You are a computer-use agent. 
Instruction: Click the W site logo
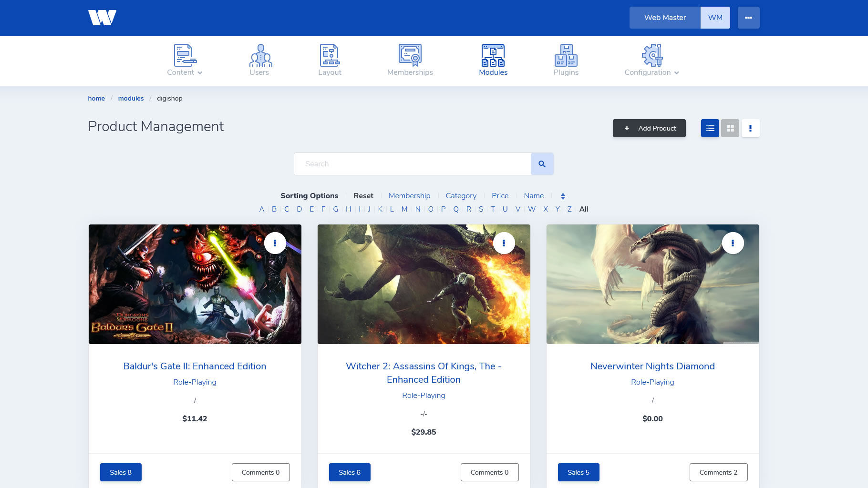[x=102, y=18]
